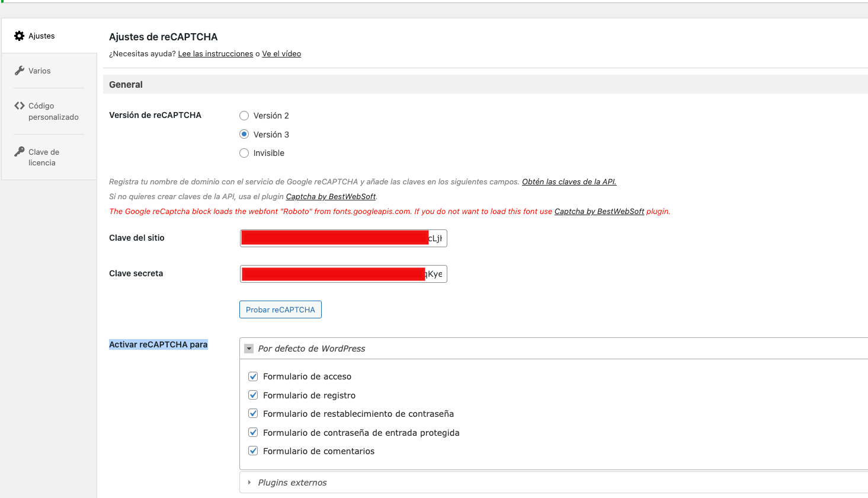Select the Versión 3 radio button
The height and width of the screenshot is (498, 868).
tap(244, 135)
